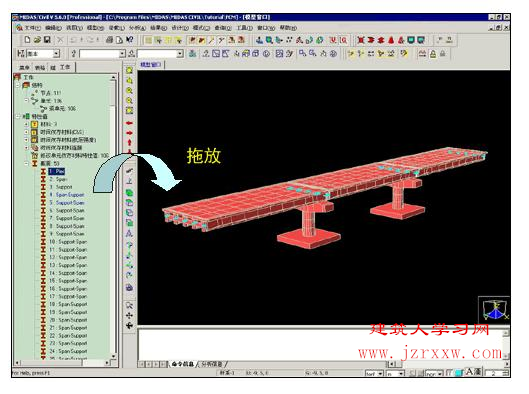Open the third toolbar combo box dropdown
Image resolution: width=529 pixels, height=394 pixels.
[x=180, y=54]
